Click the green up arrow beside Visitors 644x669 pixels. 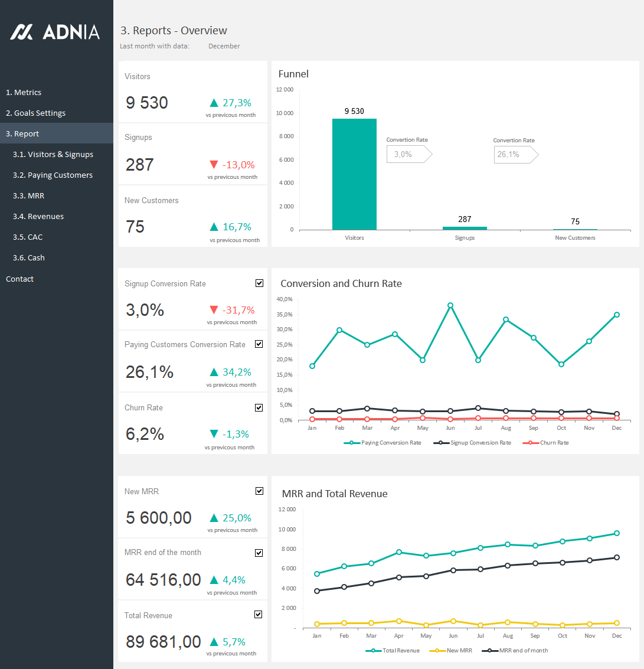pyautogui.click(x=214, y=103)
